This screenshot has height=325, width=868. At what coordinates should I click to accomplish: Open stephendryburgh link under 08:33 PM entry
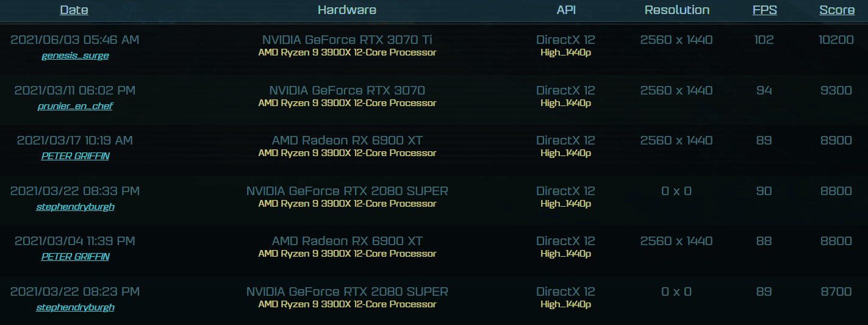(x=75, y=207)
